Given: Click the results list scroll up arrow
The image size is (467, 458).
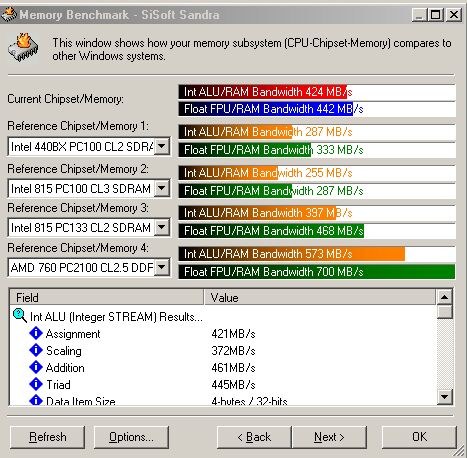Looking at the screenshot, I should (445, 297).
